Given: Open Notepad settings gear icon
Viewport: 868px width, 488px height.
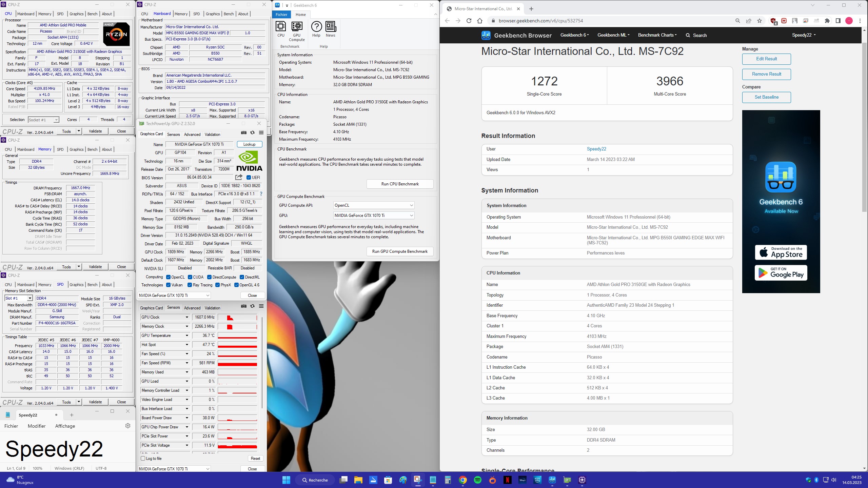Looking at the screenshot, I should coord(128,426).
